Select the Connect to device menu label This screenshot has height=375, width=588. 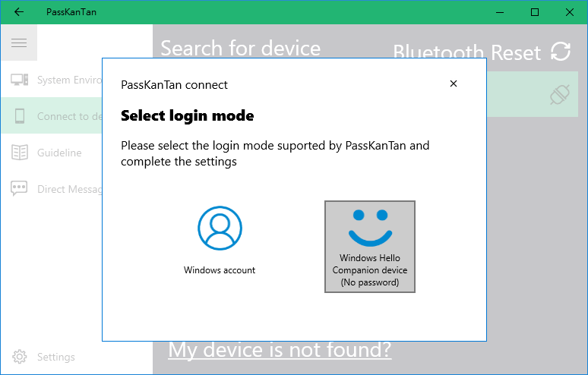click(69, 116)
